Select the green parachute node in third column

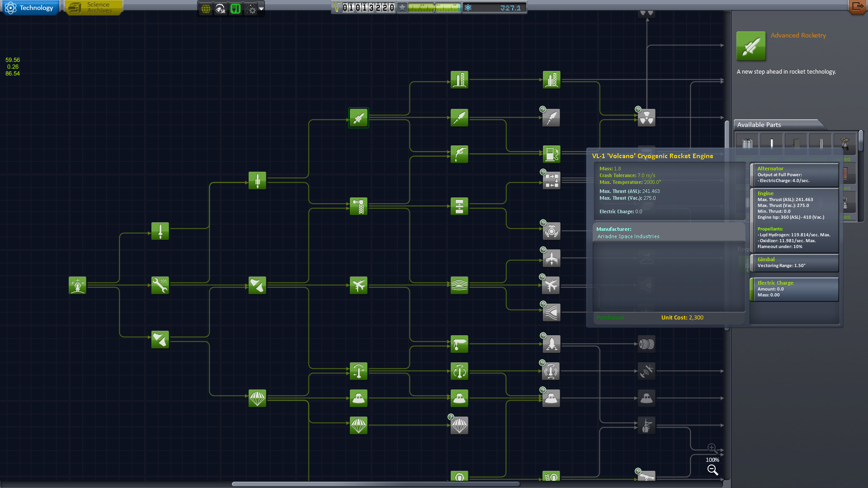pos(257,399)
